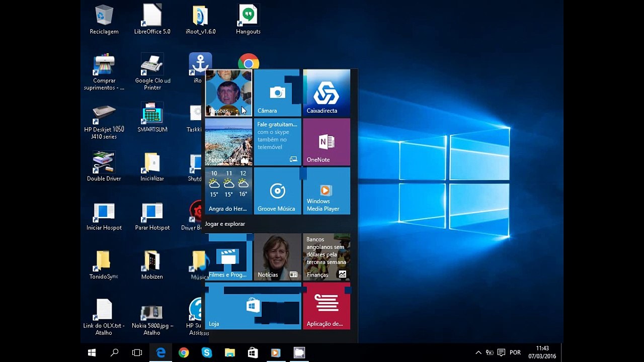Open the Finanças news tile
Viewport: 644px width, 362px height.
click(x=327, y=257)
